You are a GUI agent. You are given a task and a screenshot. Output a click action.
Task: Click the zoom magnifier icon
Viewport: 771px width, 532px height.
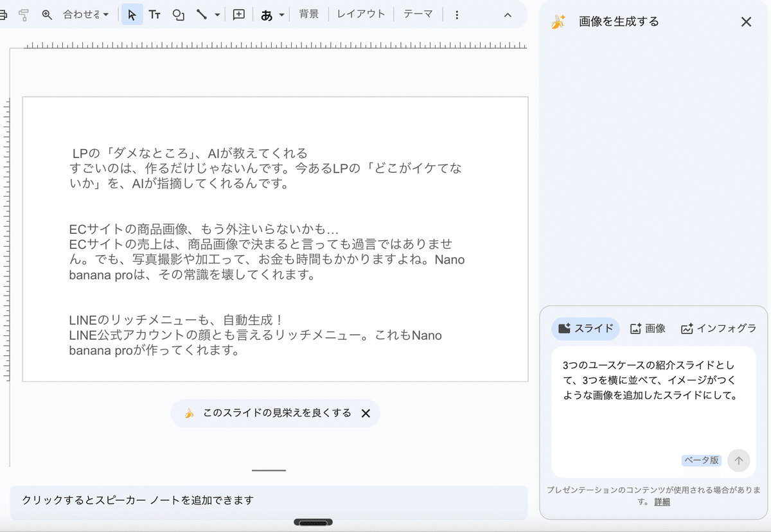click(47, 14)
